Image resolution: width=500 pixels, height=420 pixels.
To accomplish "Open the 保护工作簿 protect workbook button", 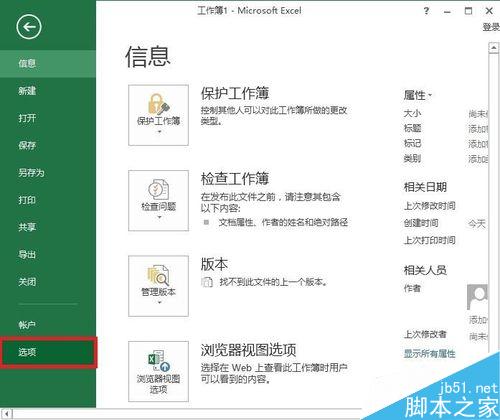I will pos(158,115).
